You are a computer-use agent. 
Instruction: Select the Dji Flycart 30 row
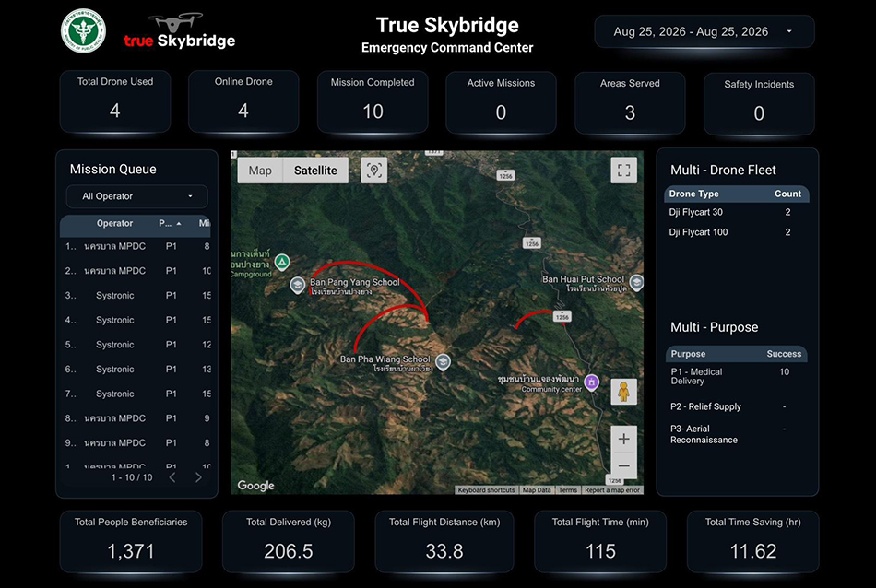click(737, 212)
